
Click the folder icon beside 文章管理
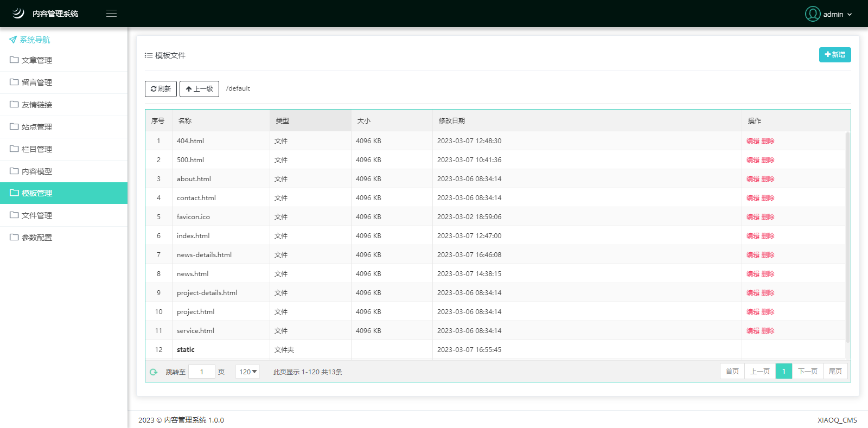click(14, 60)
